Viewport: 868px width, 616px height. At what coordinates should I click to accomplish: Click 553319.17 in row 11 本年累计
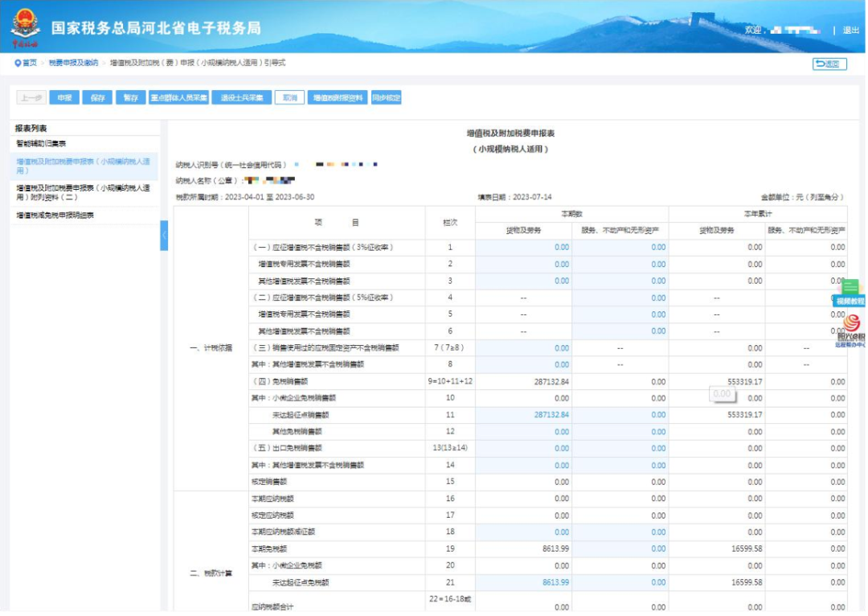tap(746, 416)
